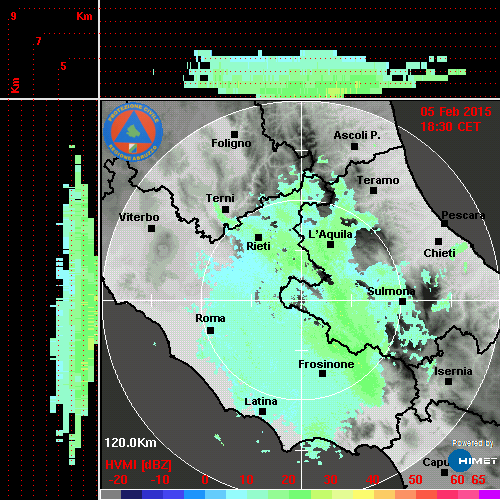Click the Terni city label
The height and width of the screenshot is (500, 500).
point(220,198)
